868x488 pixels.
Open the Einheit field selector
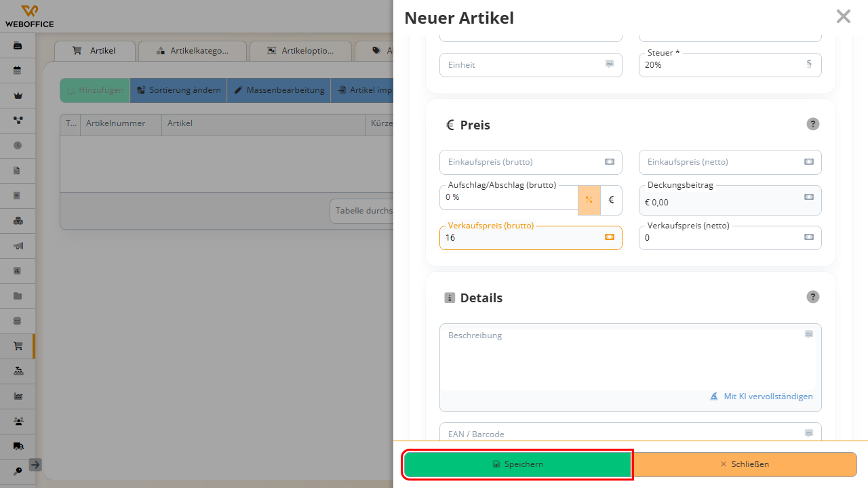point(531,65)
